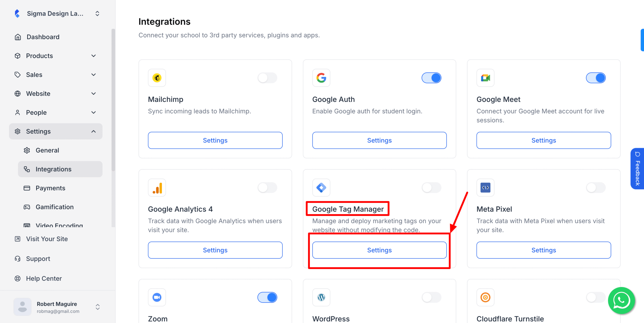Screen dimensions: 644x323
Task: Click the Cloudflare Turnstile icon
Action: tap(485, 297)
